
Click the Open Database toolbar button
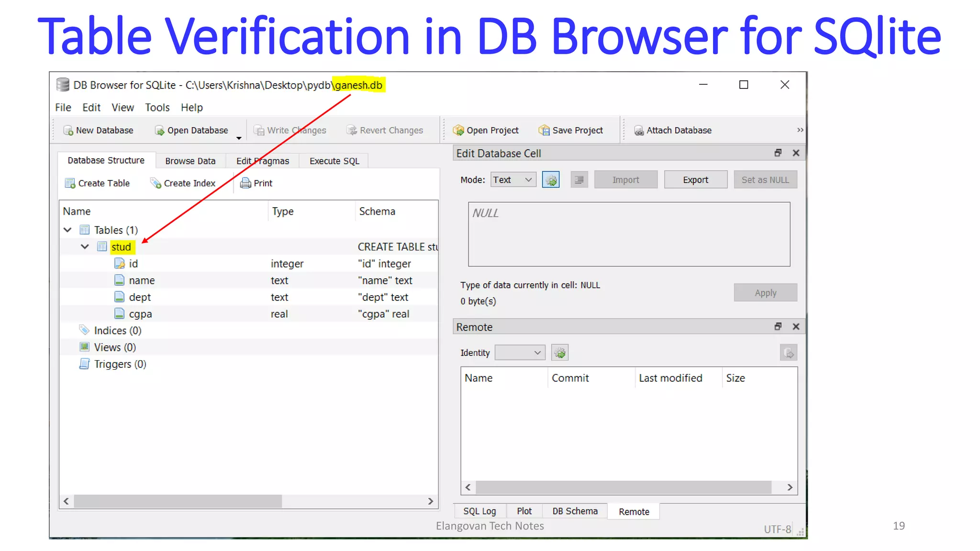[x=191, y=131]
